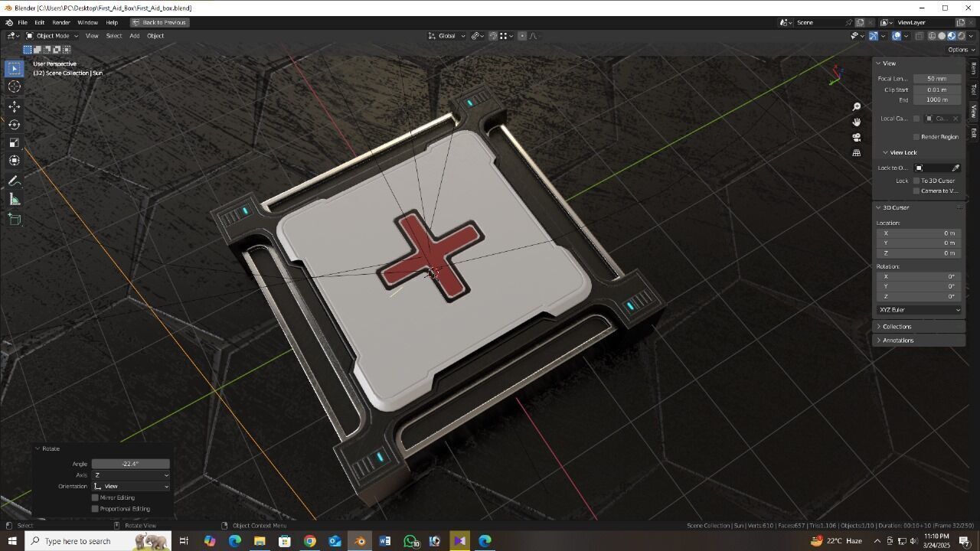980x551 pixels.
Task: Switch to rendered viewport shading
Action: pyautogui.click(x=962, y=36)
